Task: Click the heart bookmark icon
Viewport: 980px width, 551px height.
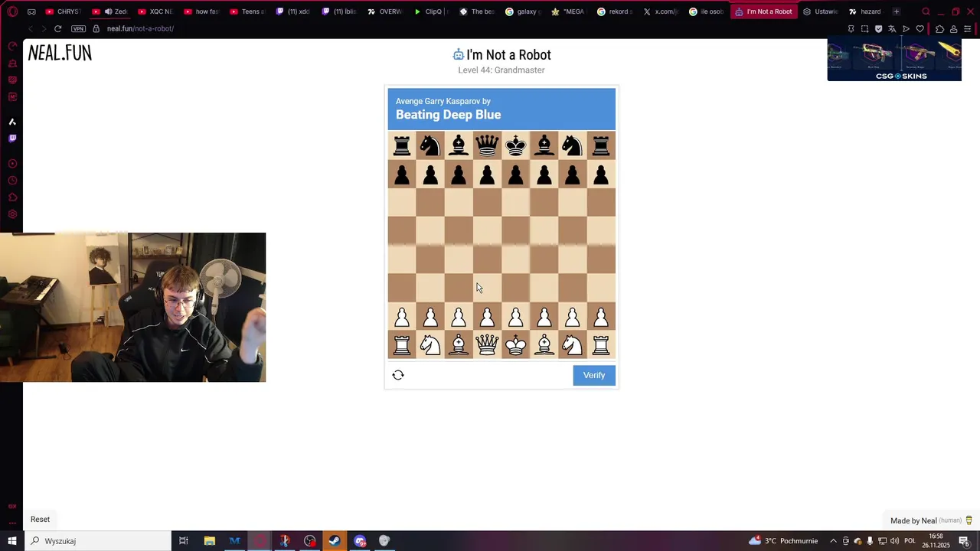Action: [920, 28]
